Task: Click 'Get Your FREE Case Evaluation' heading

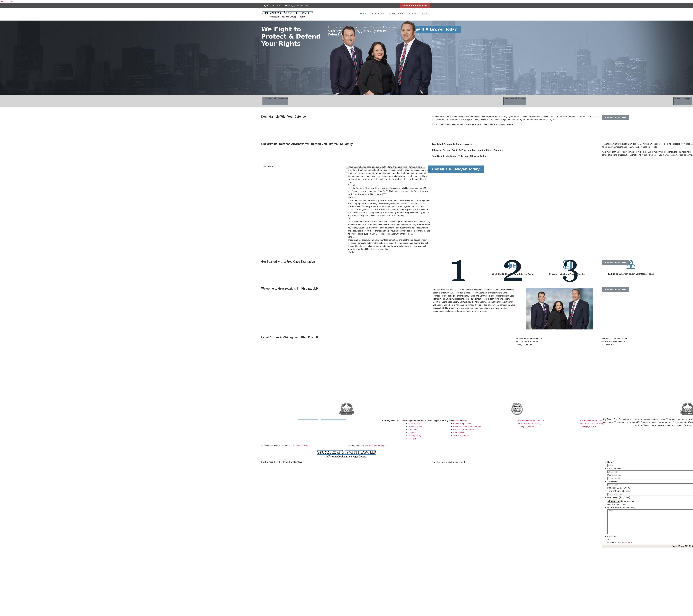Action: 282,462
